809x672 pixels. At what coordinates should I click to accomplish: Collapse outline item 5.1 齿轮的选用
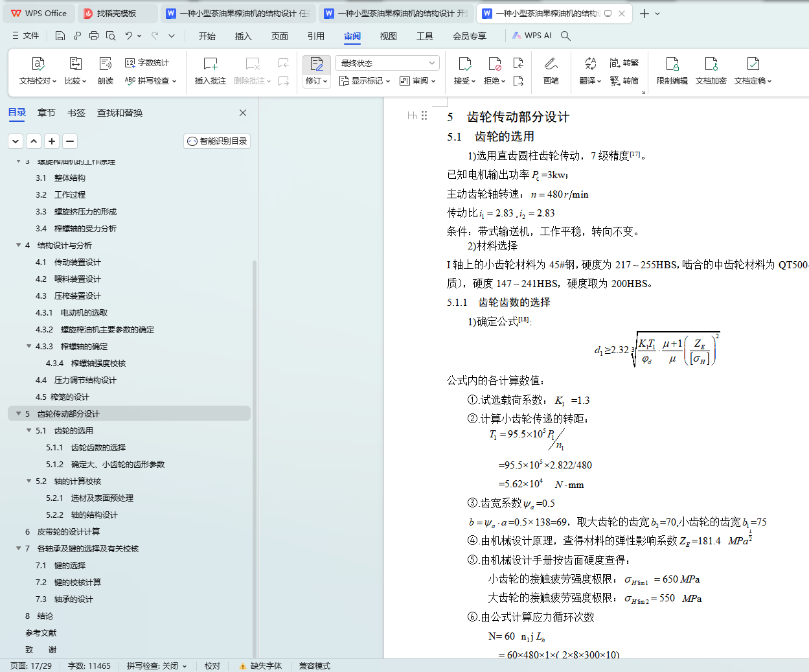pos(28,430)
